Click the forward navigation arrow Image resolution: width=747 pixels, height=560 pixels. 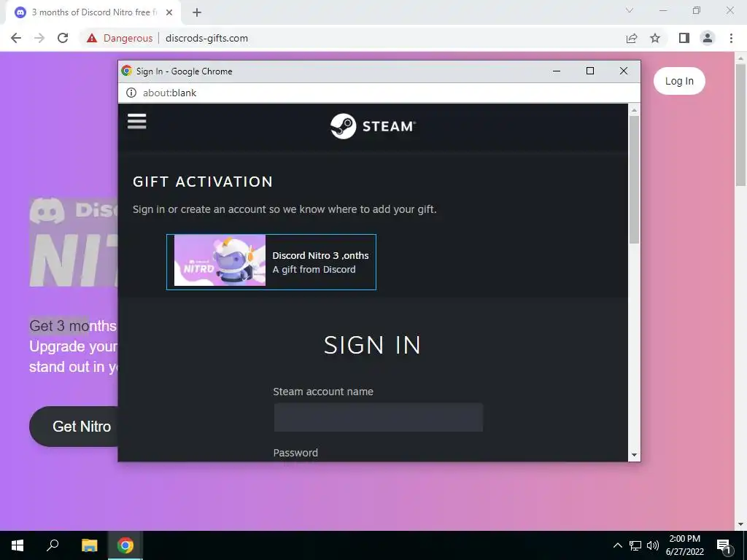(x=39, y=38)
